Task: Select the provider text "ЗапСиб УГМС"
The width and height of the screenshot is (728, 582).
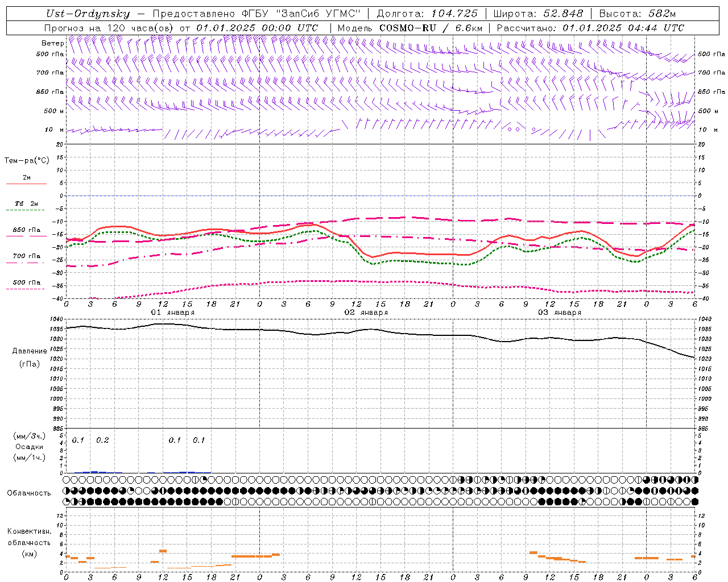Action: click(318, 14)
